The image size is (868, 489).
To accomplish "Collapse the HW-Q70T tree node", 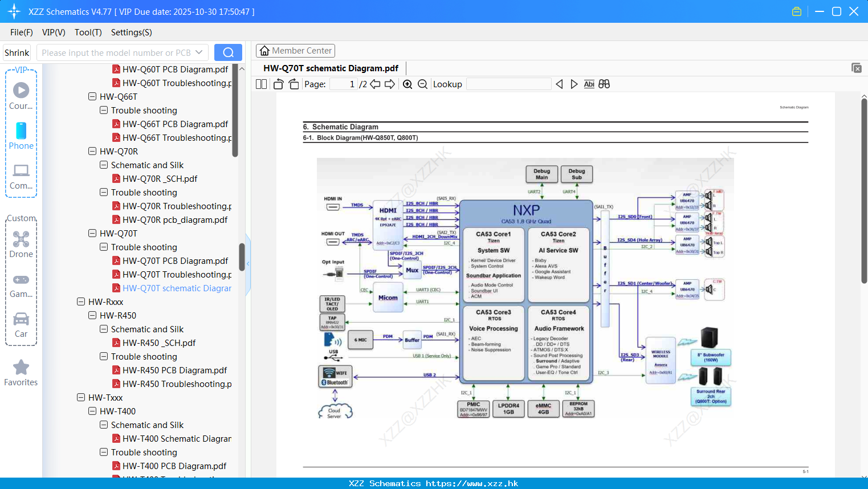I will pos(92,233).
